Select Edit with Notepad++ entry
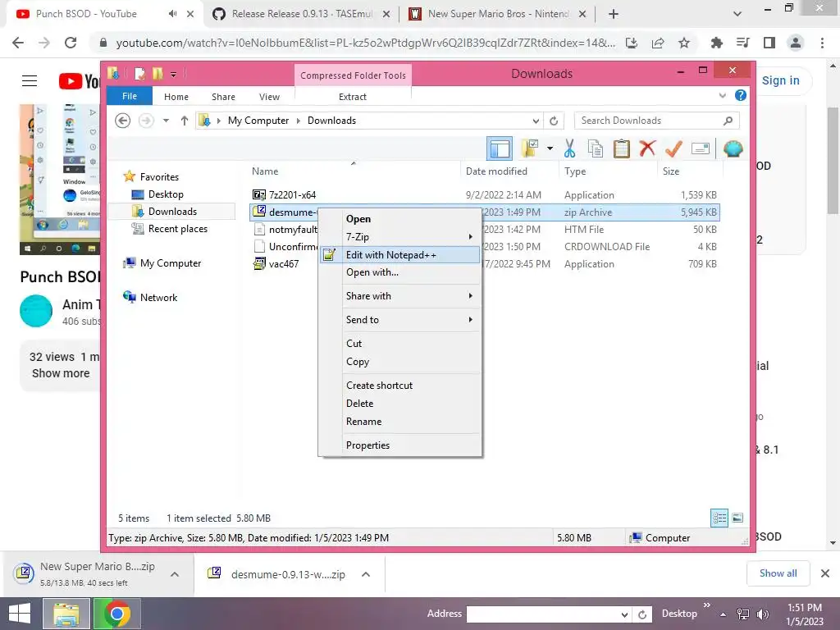The height and width of the screenshot is (630, 840). coord(399,254)
